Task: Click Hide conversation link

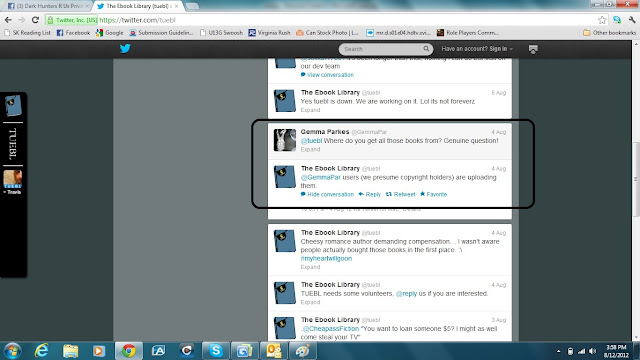Action: pyautogui.click(x=327, y=195)
